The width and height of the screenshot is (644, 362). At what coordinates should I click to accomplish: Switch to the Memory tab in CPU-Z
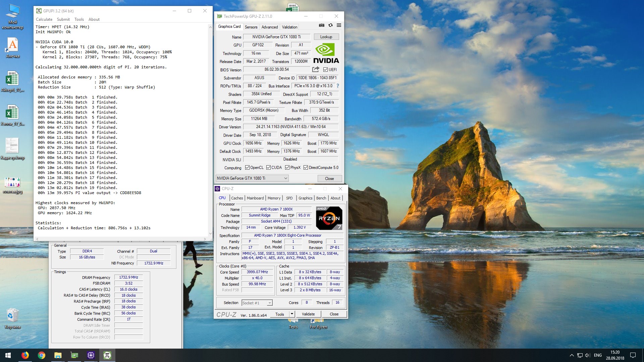tap(274, 198)
